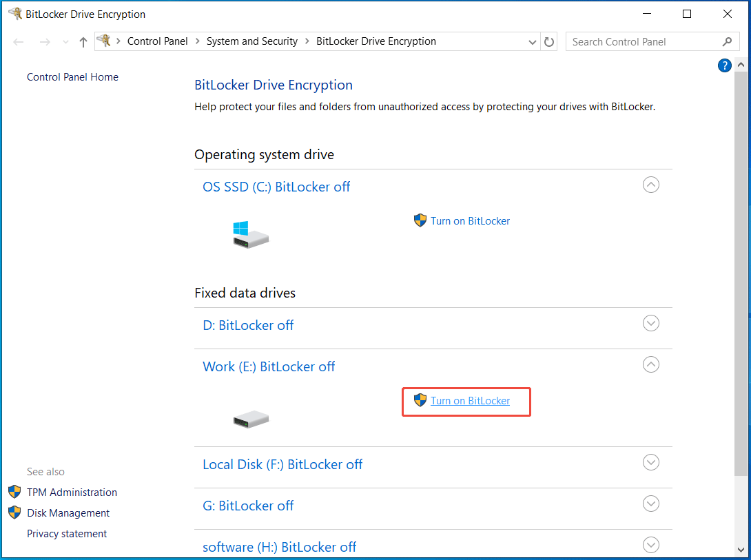The height and width of the screenshot is (560, 751).
Task: Refresh the BitLocker page
Action: click(549, 42)
